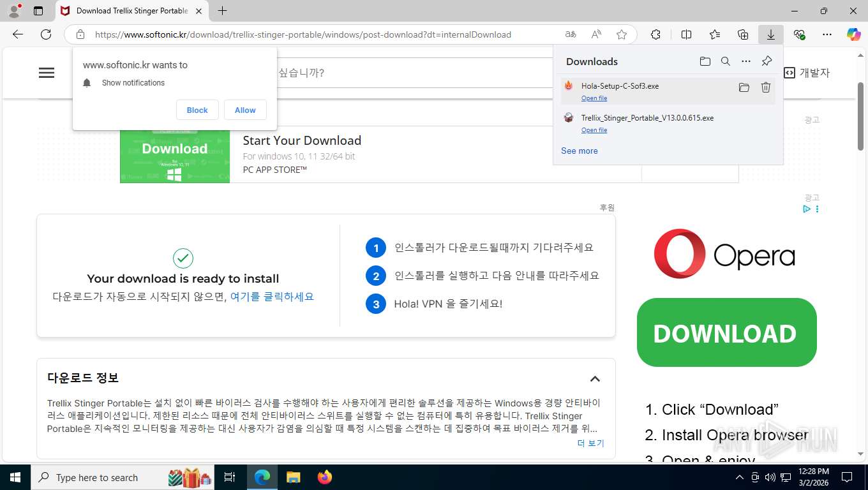The width and height of the screenshot is (868, 490).
Task: Go back to the previous page
Action: pos(18,34)
